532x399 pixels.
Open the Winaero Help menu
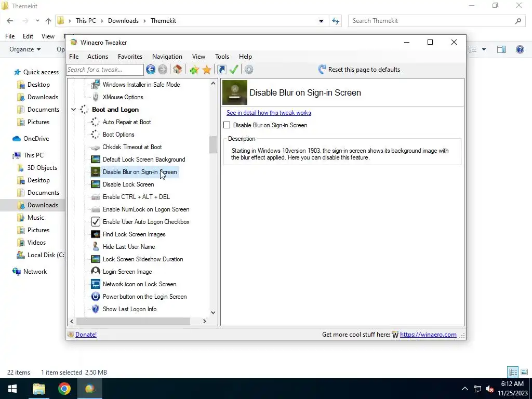tap(245, 57)
